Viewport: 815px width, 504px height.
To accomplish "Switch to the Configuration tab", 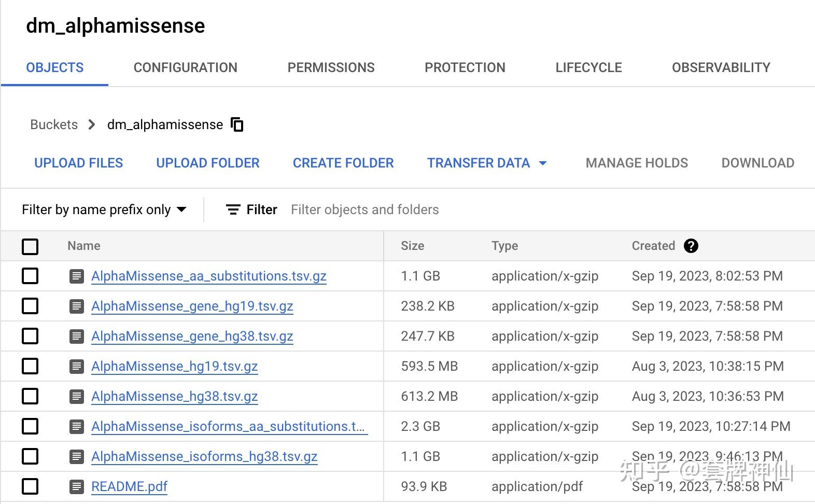I will click(185, 67).
